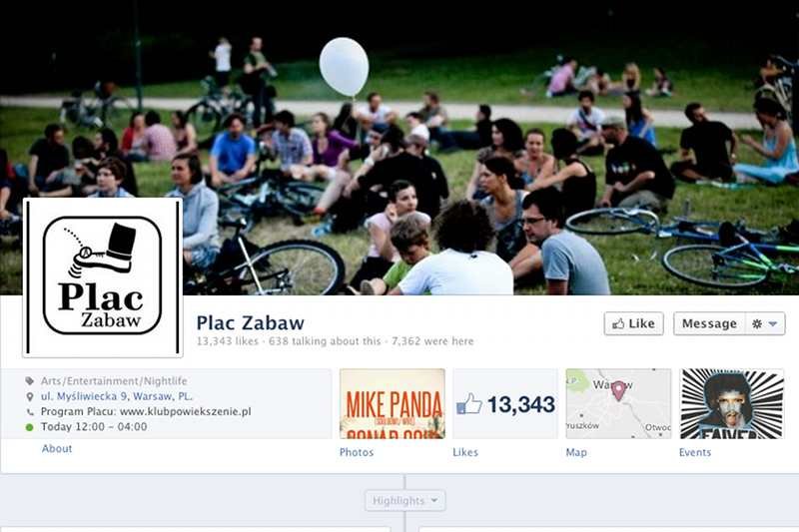The width and height of the screenshot is (799, 532).
Task: Open the gear settings dropdown beside Message
Action: point(765,323)
